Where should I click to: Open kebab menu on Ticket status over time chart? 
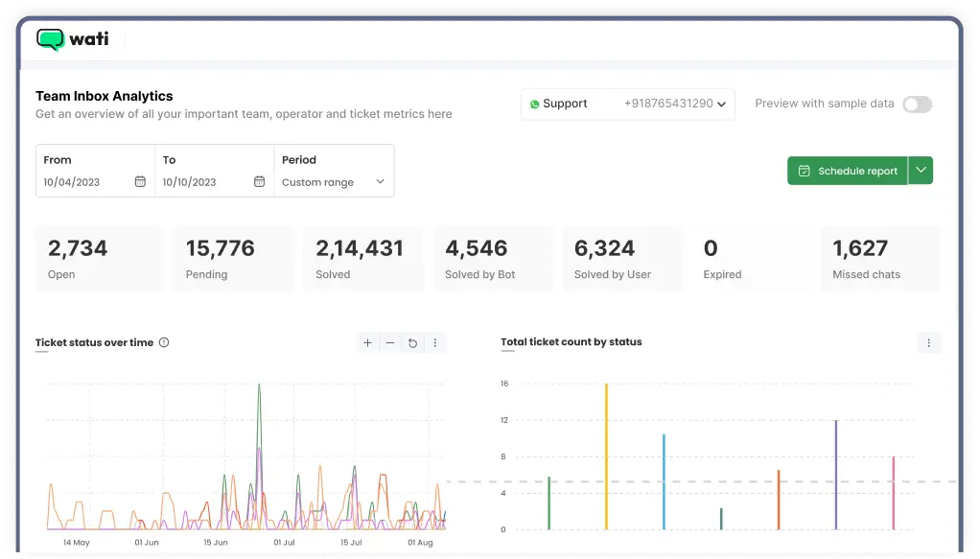point(435,342)
